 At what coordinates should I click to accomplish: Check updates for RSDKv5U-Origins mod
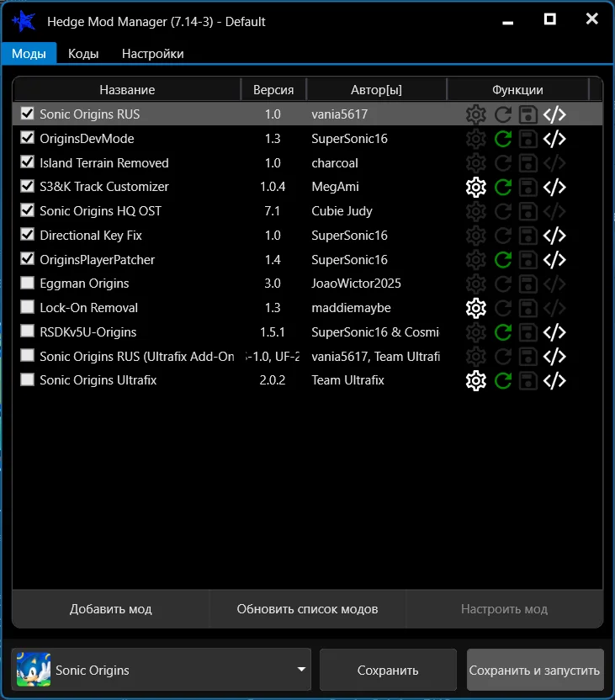[x=503, y=332]
